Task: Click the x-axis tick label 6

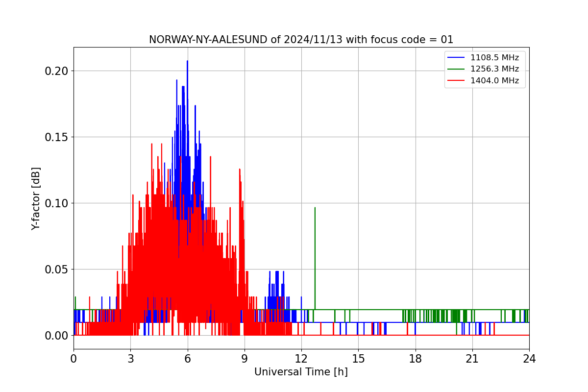Action: [187, 358]
